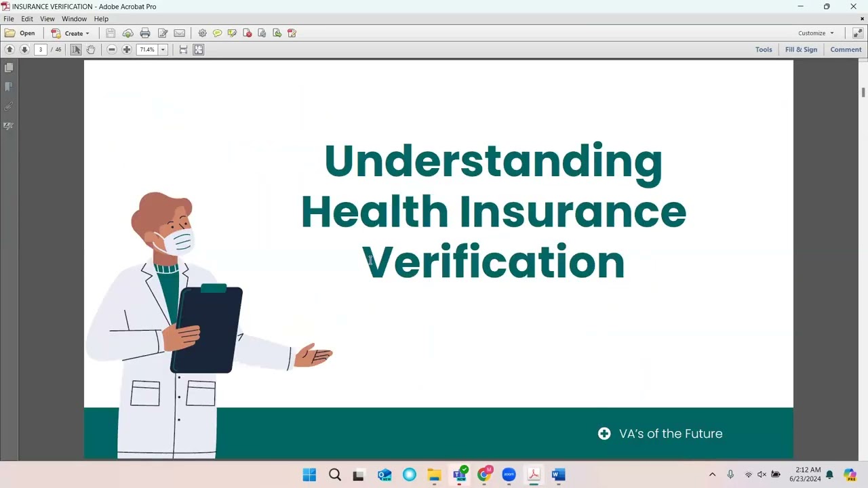This screenshot has height=488, width=868.
Task: Go to previous page with up arrow
Action: (x=9, y=49)
